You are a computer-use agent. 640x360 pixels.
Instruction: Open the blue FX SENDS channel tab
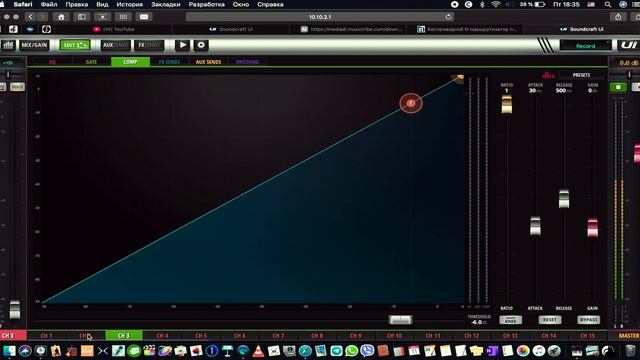pos(169,62)
